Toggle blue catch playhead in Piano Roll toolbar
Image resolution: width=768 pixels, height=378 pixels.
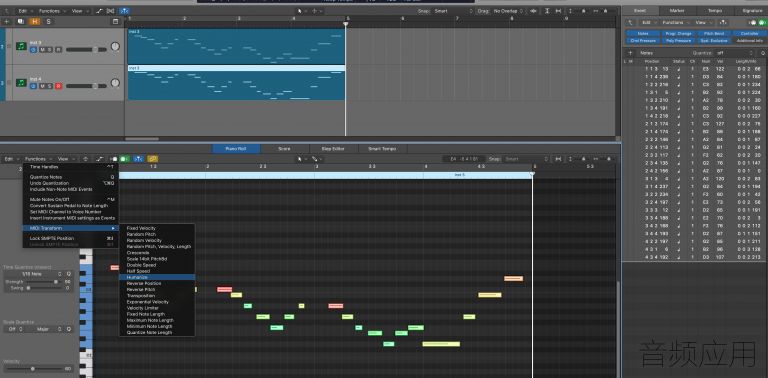[x=139, y=159]
